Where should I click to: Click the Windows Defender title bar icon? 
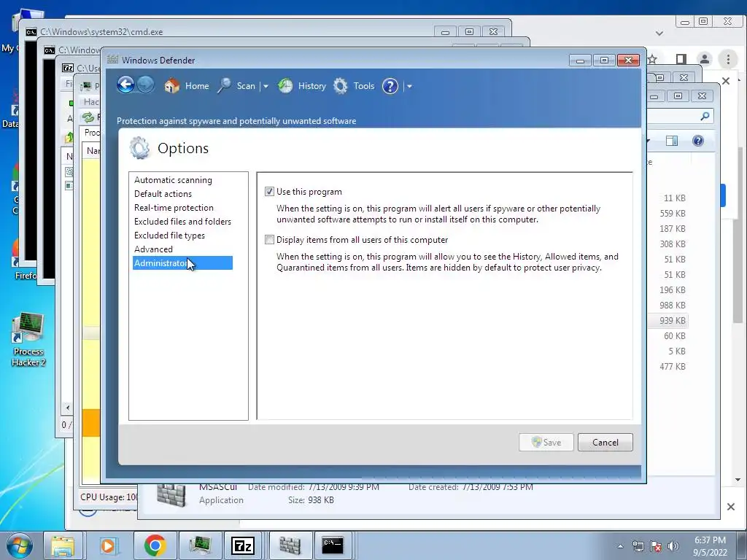[x=112, y=60]
